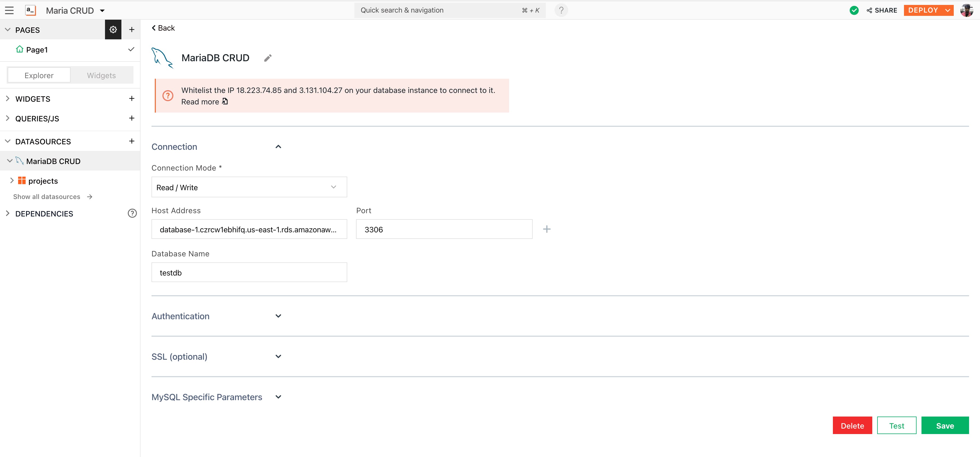Click the hamburger menu icon
980x457 pixels.
point(9,10)
